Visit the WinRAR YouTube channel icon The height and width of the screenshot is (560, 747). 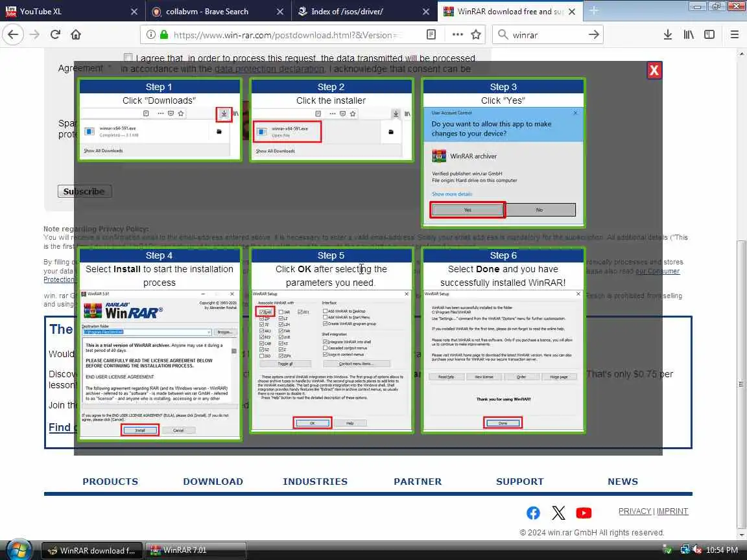point(584,513)
